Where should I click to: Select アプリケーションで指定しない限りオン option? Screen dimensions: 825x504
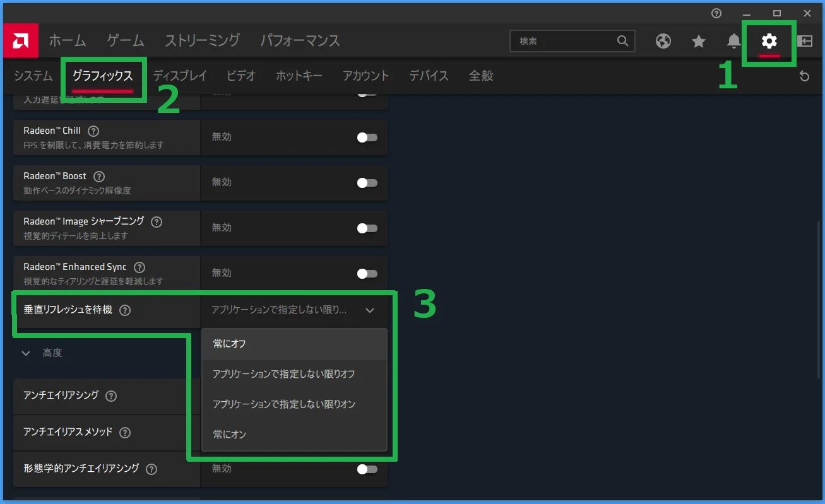[294, 405]
